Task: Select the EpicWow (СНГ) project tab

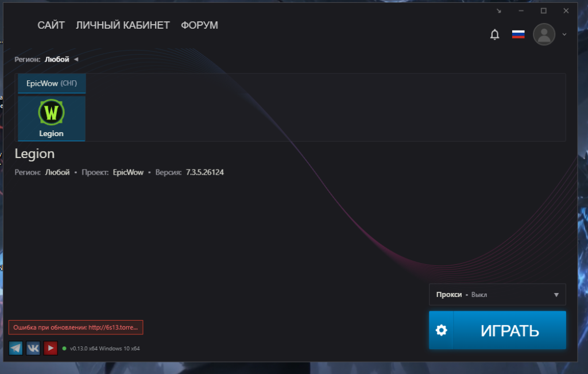Action: 52,83
